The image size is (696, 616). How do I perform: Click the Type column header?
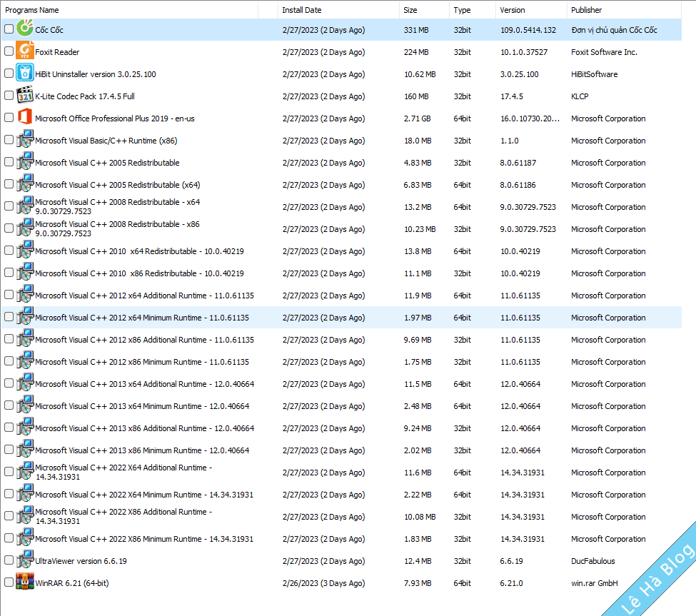[x=462, y=10]
